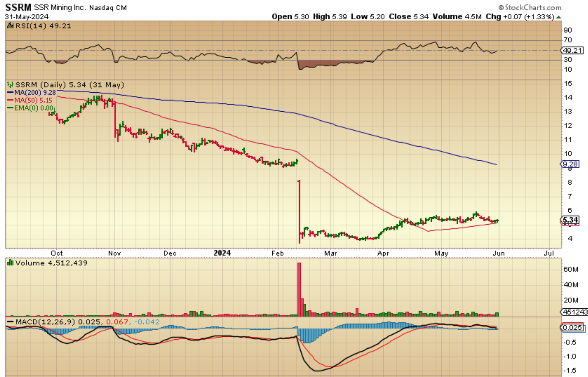
Task: Click the 'MA(200) 9.28' legend text
Action: point(35,93)
